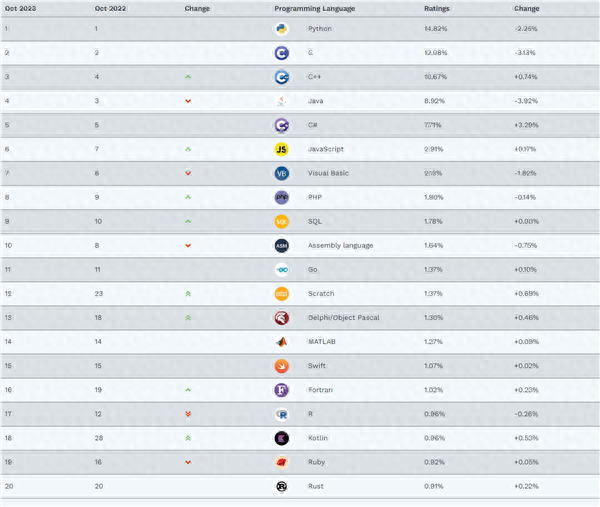The height and width of the screenshot is (507, 600).
Task: Click the double green arrow in Scratch row
Action: [188, 294]
